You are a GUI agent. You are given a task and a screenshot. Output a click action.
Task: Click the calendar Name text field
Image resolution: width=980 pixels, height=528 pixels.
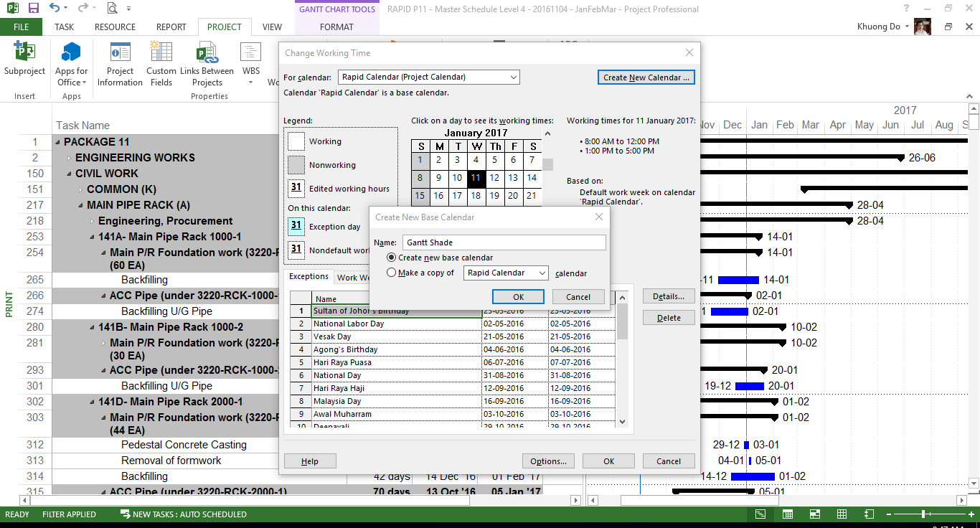504,242
